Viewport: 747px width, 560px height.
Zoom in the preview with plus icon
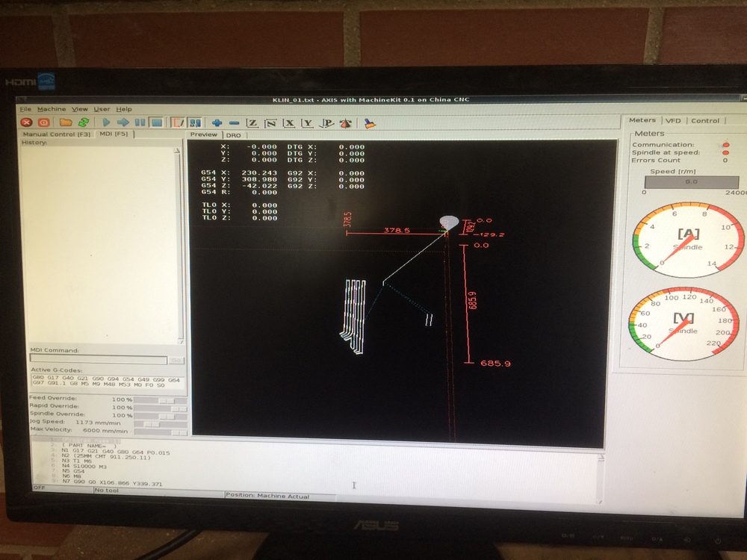click(217, 122)
